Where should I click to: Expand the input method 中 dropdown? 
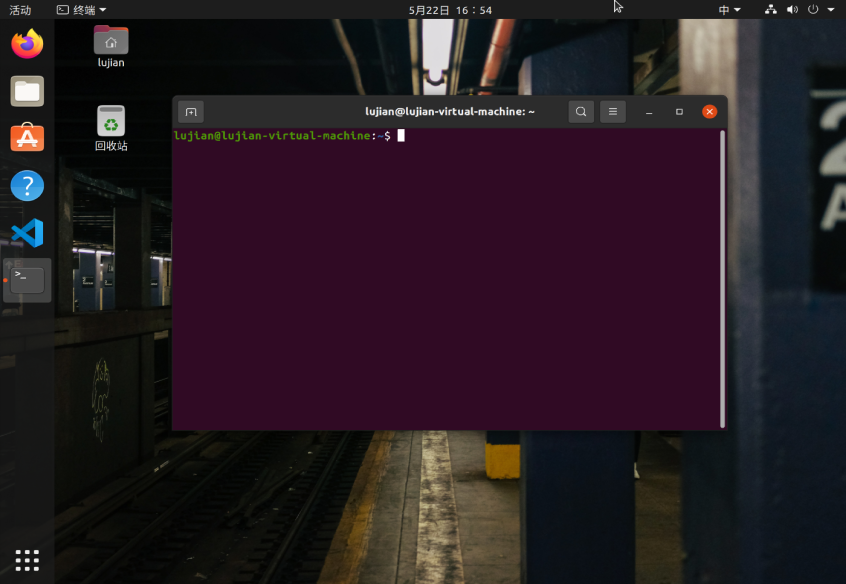[x=731, y=10]
